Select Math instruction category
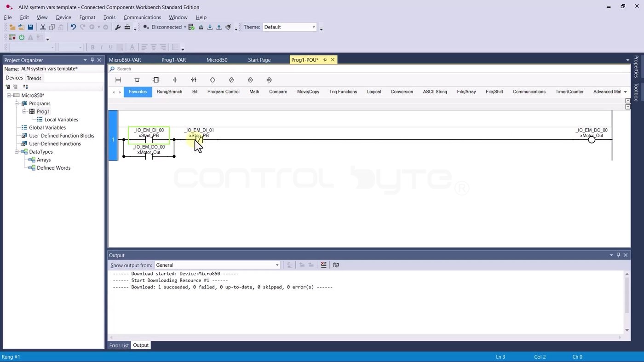This screenshot has height=362, width=644. pos(254,92)
